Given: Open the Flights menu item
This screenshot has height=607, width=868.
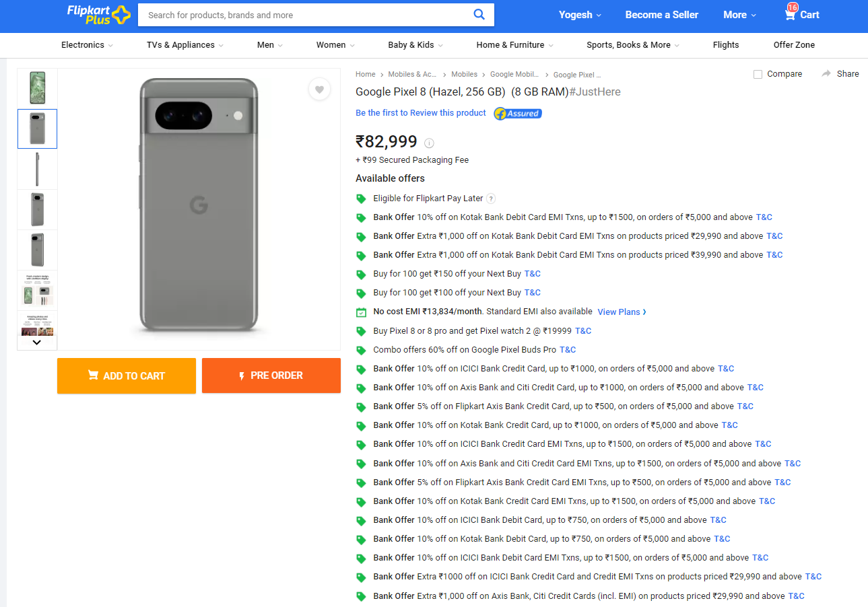Looking at the screenshot, I should pos(726,45).
